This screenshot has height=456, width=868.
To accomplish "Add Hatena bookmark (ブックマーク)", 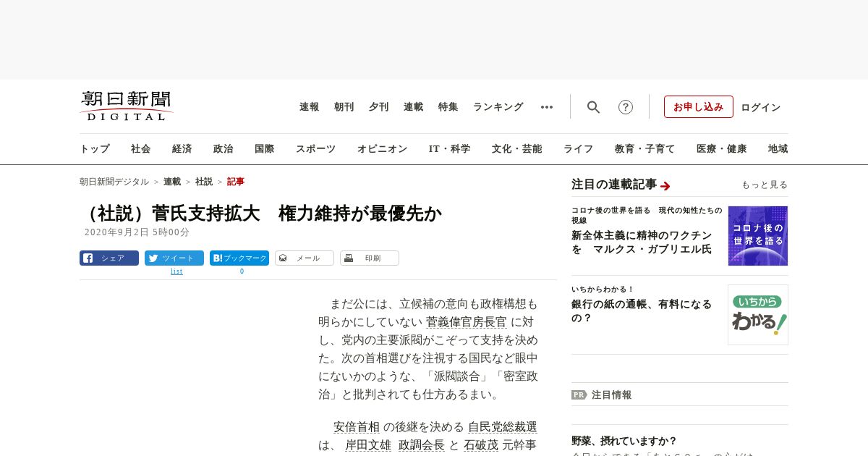I will [239, 258].
